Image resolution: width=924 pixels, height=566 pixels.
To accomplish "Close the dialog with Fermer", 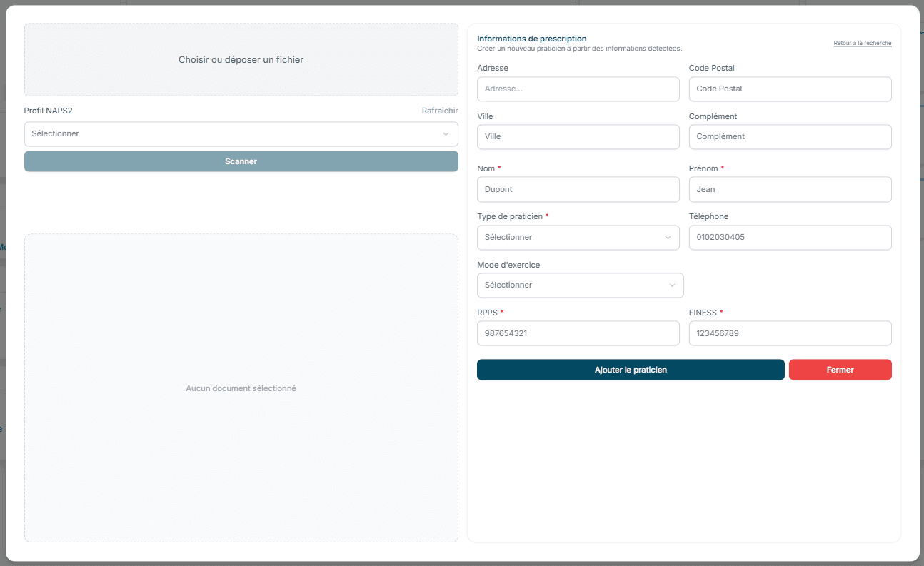I will (840, 370).
